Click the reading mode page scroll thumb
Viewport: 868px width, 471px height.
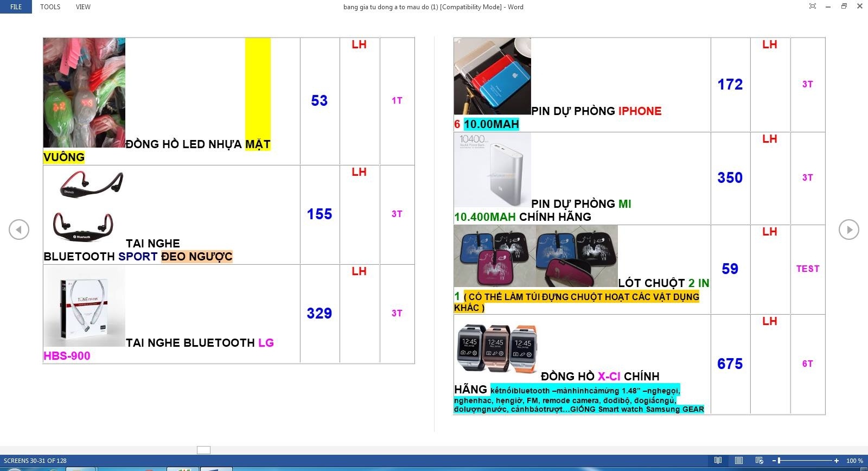[203, 450]
